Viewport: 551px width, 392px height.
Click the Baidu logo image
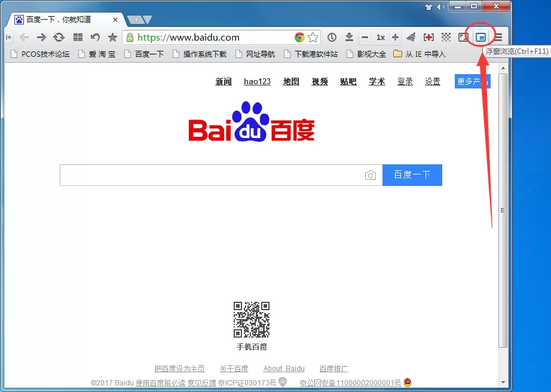click(x=252, y=121)
